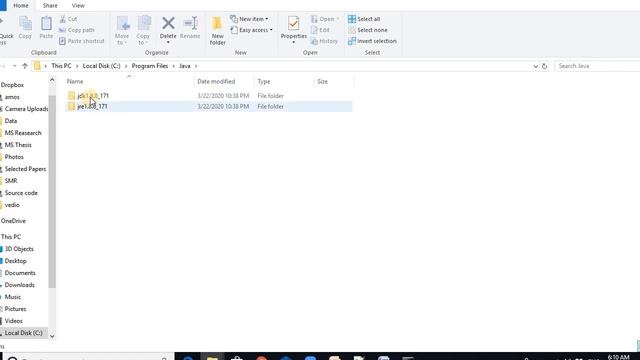This screenshot has width=640, height=360.
Task: Expand the Open button dropdown
Action: pos(338,19)
